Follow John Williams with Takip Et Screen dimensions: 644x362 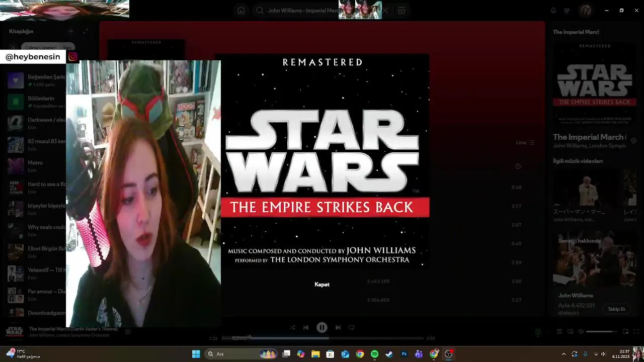(616, 309)
